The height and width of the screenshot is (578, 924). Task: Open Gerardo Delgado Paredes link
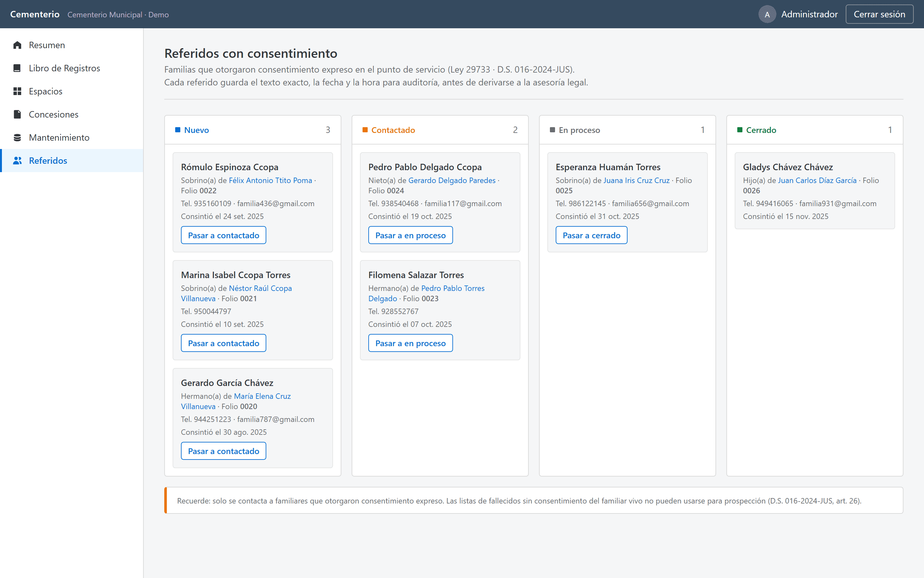[x=452, y=180]
